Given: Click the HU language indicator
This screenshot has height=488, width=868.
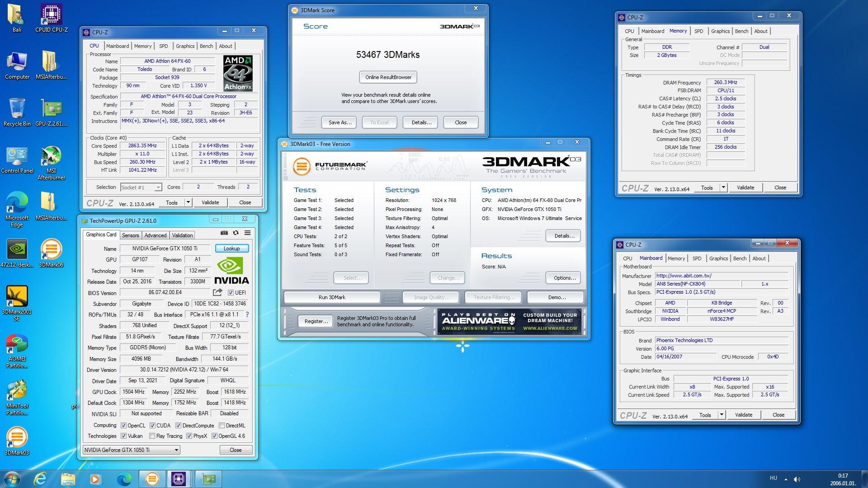Looking at the screenshot, I should coord(773,478).
